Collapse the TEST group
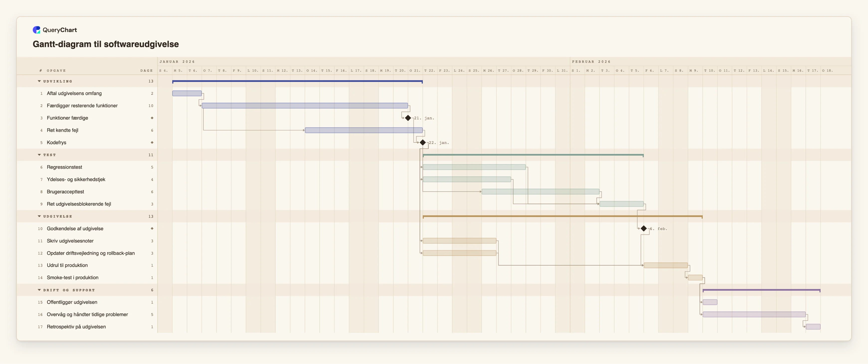Viewport: 868px width, 364px height. coord(39,155)
